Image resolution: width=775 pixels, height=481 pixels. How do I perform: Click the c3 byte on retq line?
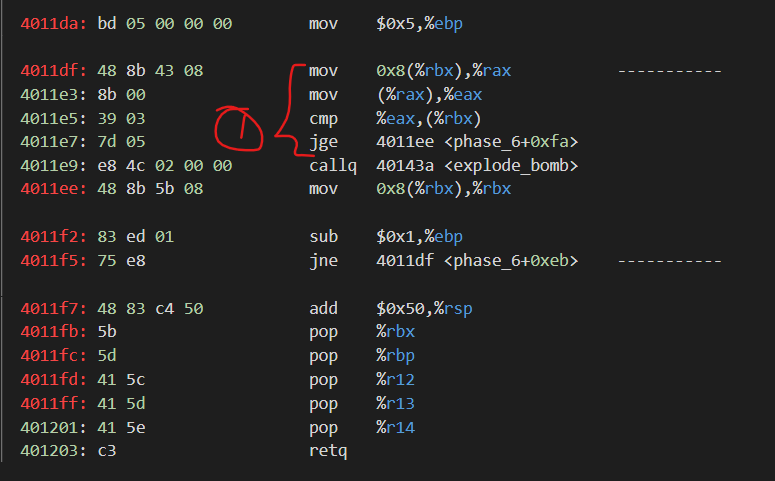107,450
